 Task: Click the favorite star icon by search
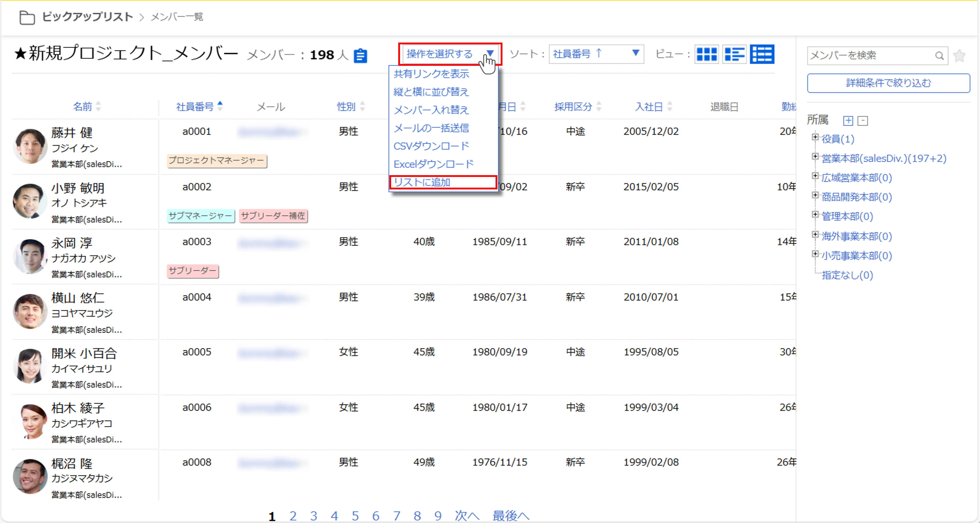(x=960, y=56)
